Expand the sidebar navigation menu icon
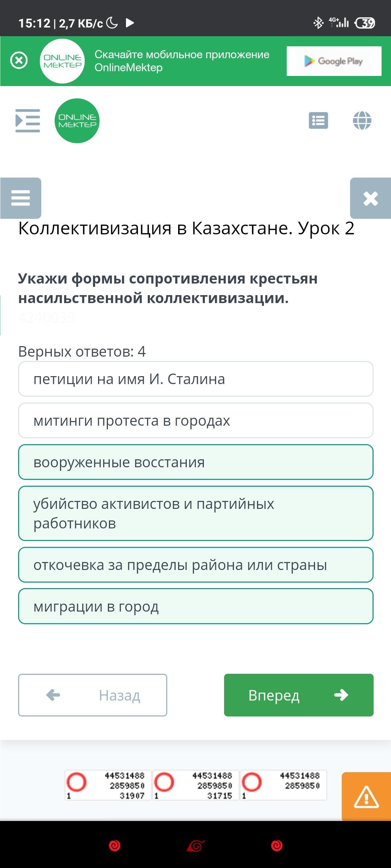The height and width of the screenshot is (868, 391). pyautogui.click(x=28, y=120)
